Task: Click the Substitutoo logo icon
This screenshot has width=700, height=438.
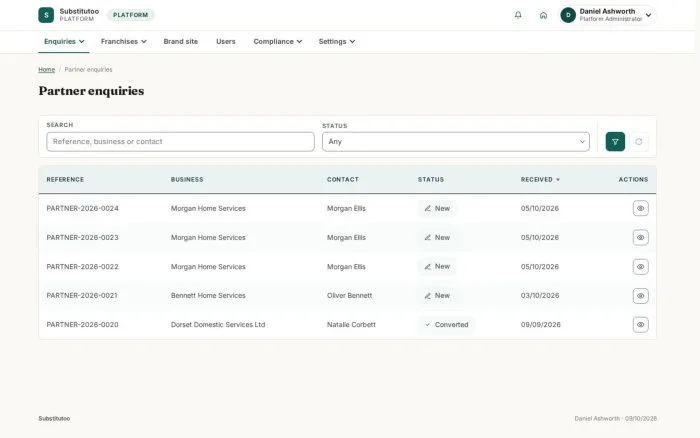Action: 46,15
